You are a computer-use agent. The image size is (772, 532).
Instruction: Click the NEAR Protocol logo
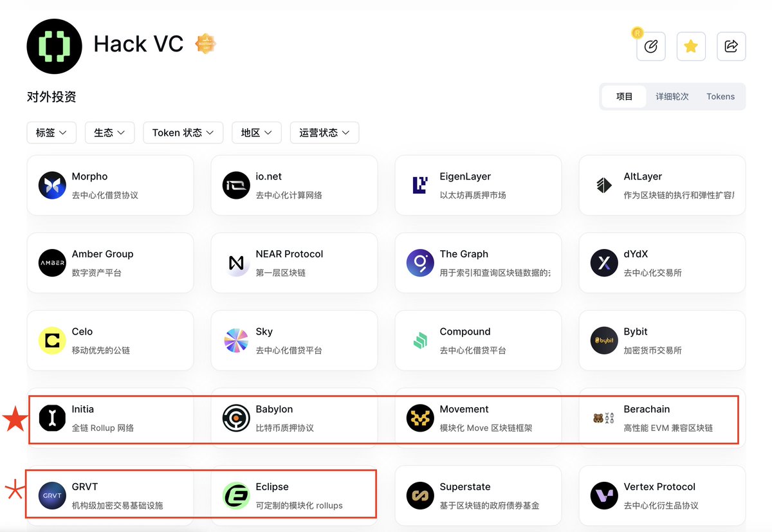236,263
